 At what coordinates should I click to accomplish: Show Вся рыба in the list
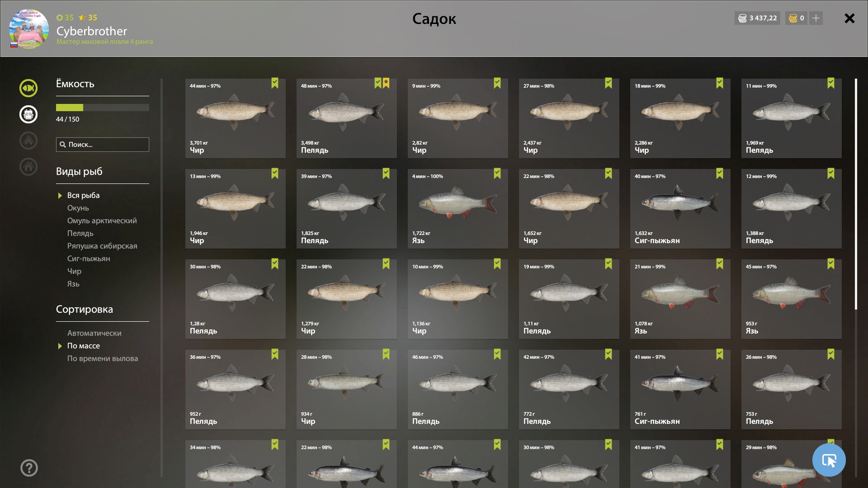(x=84, y=195)
